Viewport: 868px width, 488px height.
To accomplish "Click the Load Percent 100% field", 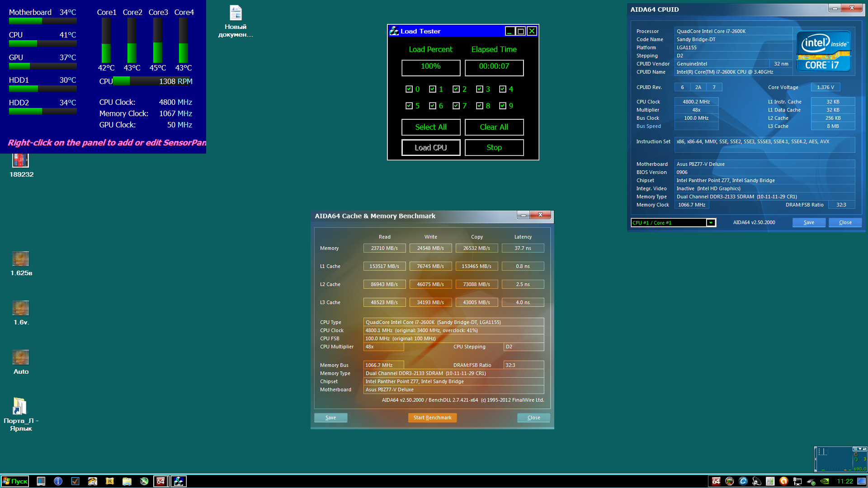I will [431, 68].
